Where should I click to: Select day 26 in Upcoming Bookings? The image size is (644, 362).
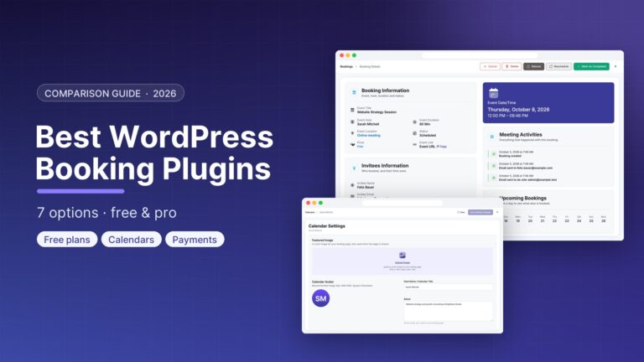tap(604, 220)
